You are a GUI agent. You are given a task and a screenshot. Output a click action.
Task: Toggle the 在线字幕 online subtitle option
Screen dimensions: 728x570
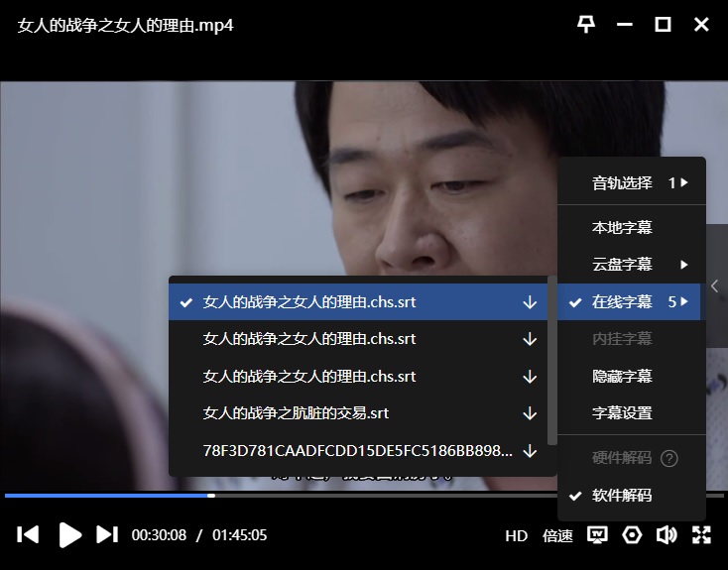pyautogui.click(x=622, y=302)
